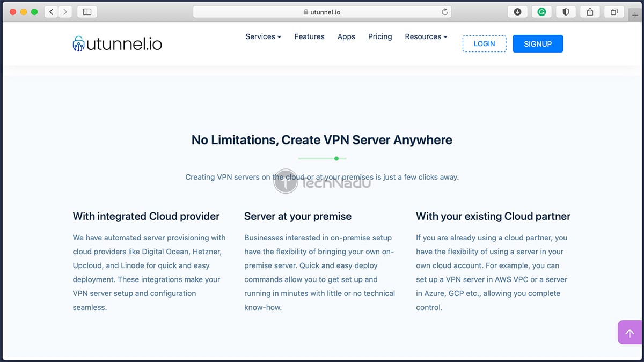This screenshot has height=362, width=644.
Task: Click the blue SIGNUP button
Action: pos(538,43)
